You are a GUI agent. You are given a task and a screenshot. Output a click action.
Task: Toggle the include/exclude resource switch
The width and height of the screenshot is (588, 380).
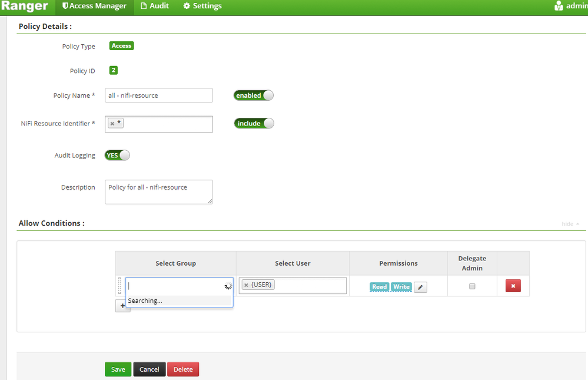pyautogui.click(x=254, y=123)
